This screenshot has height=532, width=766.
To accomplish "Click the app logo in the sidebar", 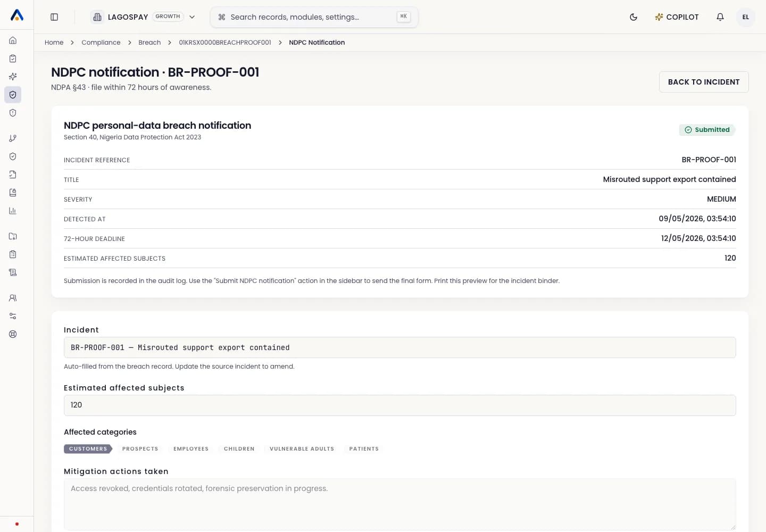I will tap(17, 15).
